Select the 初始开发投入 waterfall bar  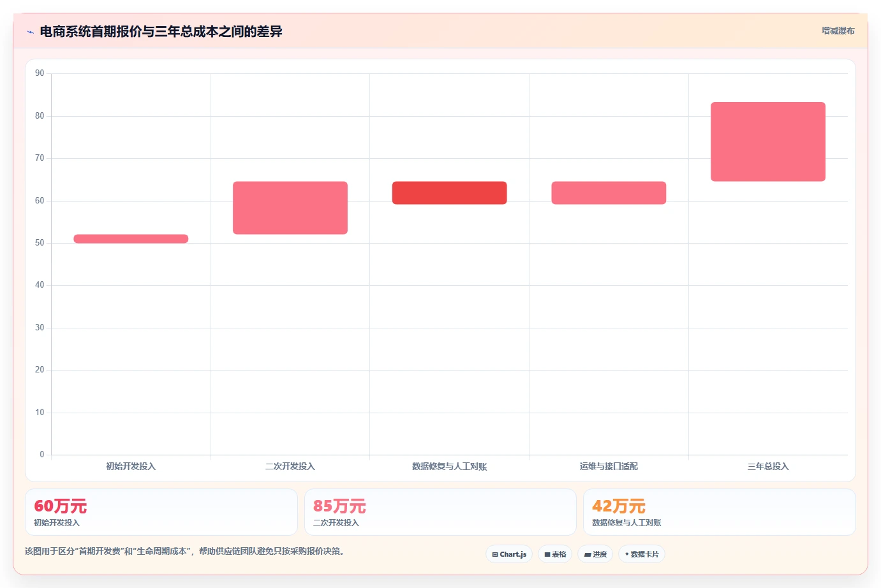(x=131, y=239)
